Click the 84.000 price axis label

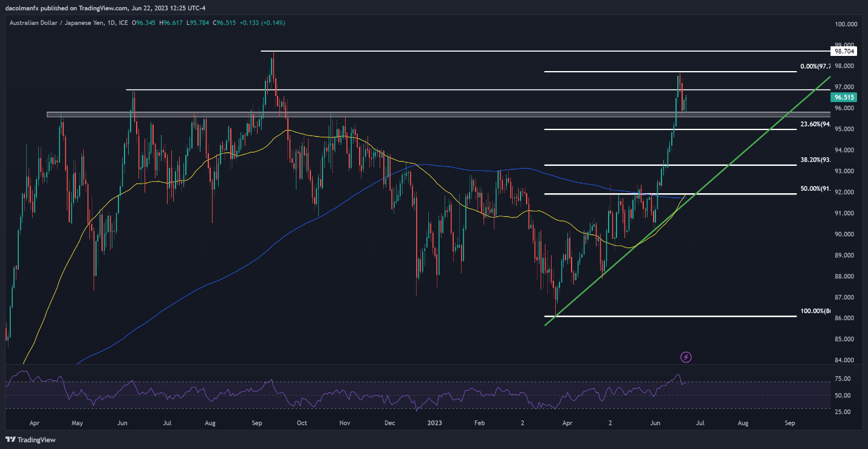click(x=846, y=360)
